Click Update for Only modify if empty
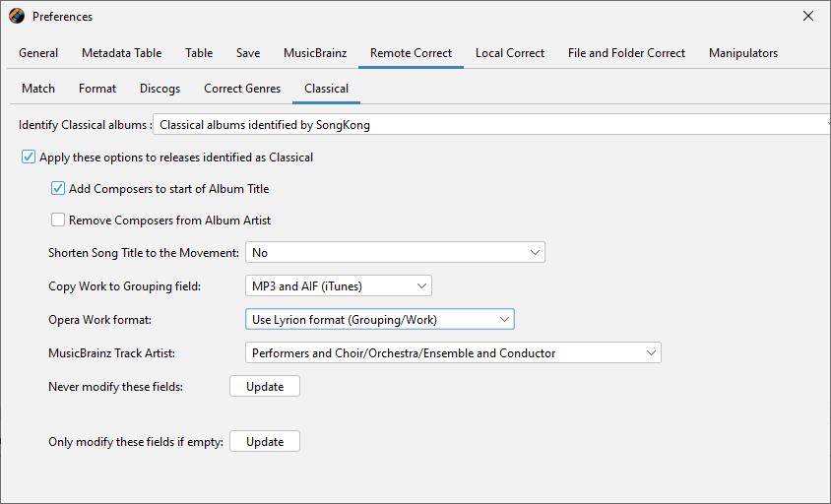The height and width of the screenshot is (504, 831). pyautogui.click(x=265, y=442)
